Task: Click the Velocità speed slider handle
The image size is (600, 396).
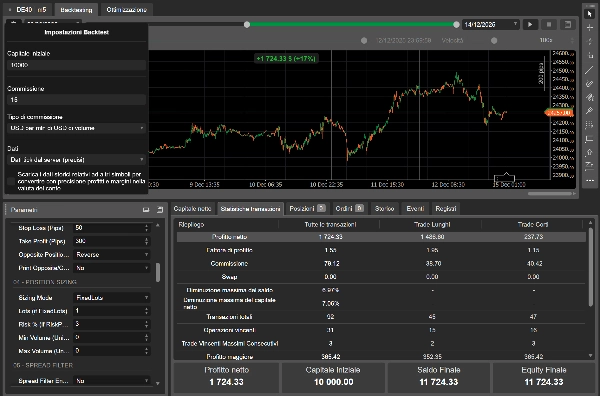Action: (x=494, y=40)
